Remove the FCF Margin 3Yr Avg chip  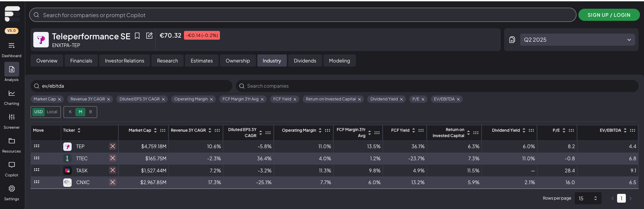(x=262, y=99)
